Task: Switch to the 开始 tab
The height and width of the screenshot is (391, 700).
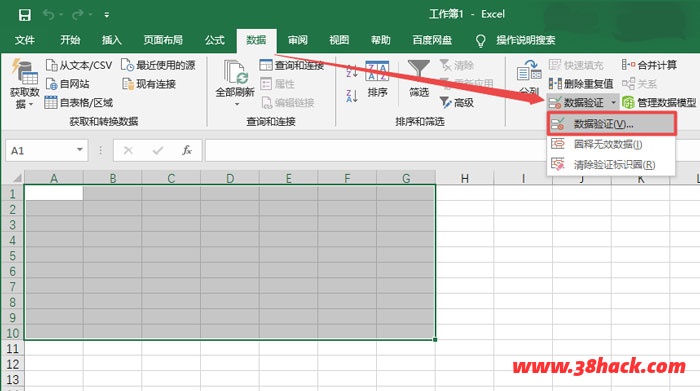Action: 70,40
